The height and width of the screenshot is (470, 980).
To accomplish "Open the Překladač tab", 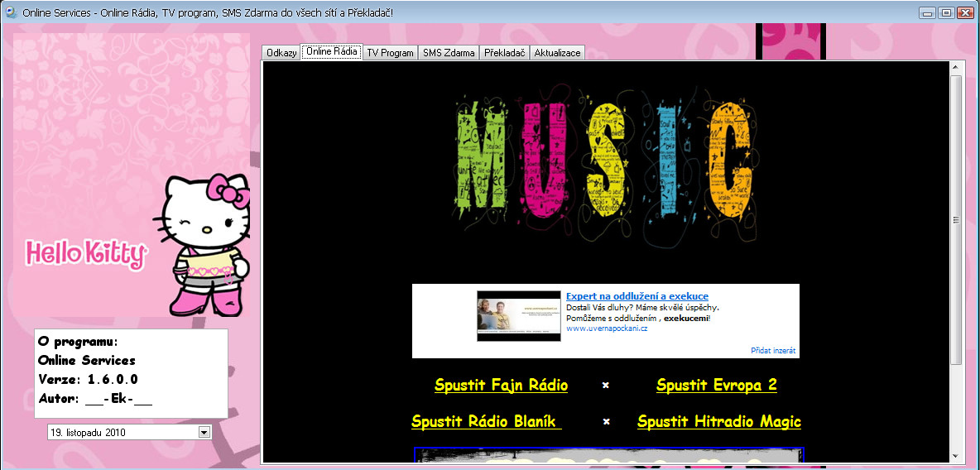I will (505, 53).
